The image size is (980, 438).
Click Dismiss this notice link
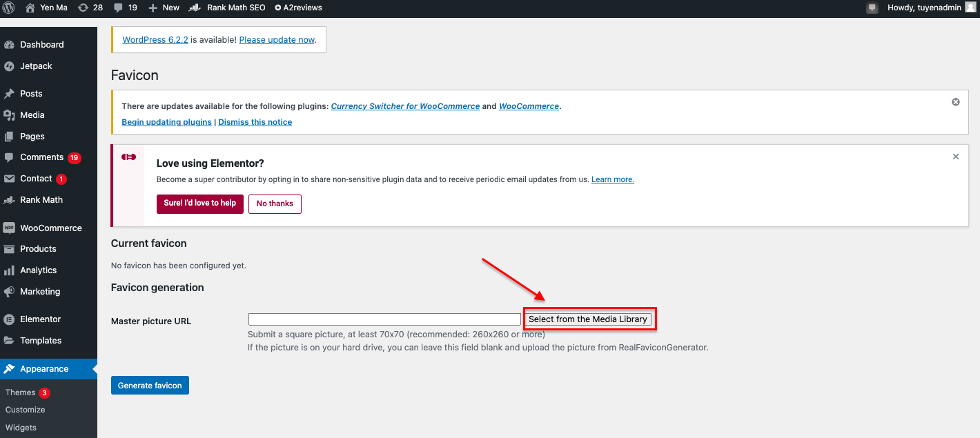(x=255, y=122)
